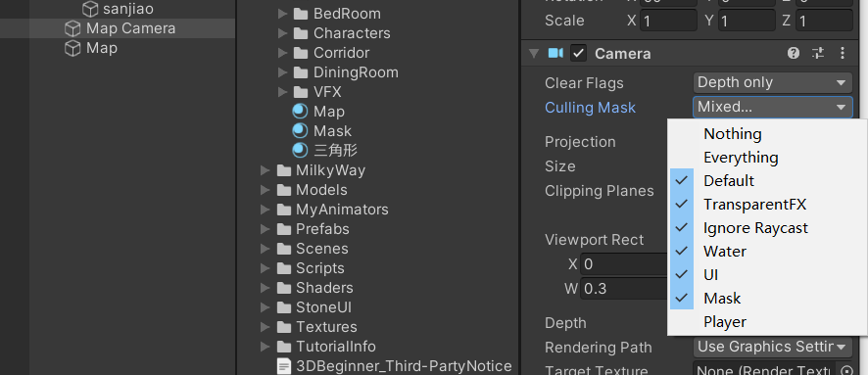Collapse the Camera component foldout
868x375 pixels.
pyautogui.click(x=534, y=54)
